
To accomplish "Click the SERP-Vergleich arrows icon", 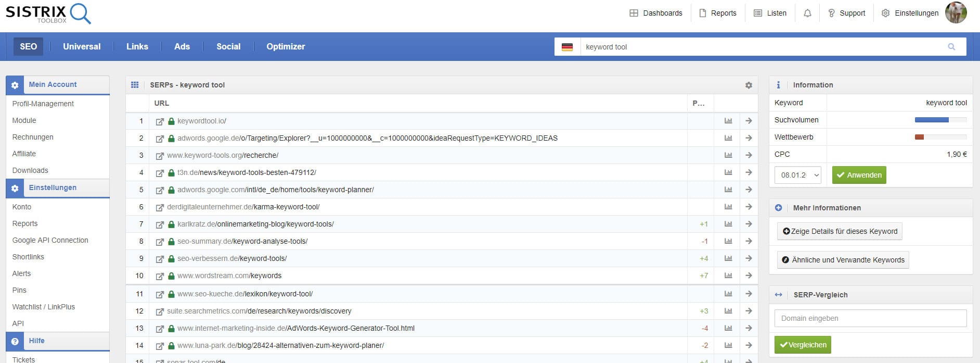I will [778, 295].
